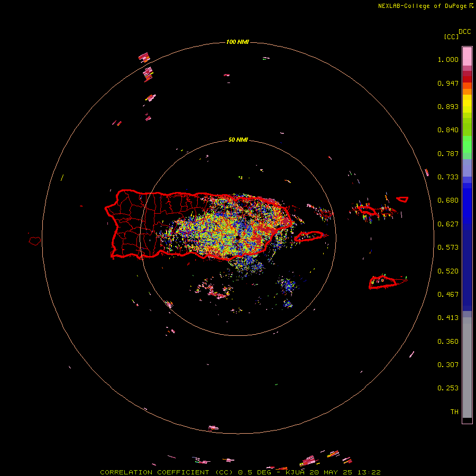
Task: Click the TH threshold label on the scale
Action: point(454,412)
